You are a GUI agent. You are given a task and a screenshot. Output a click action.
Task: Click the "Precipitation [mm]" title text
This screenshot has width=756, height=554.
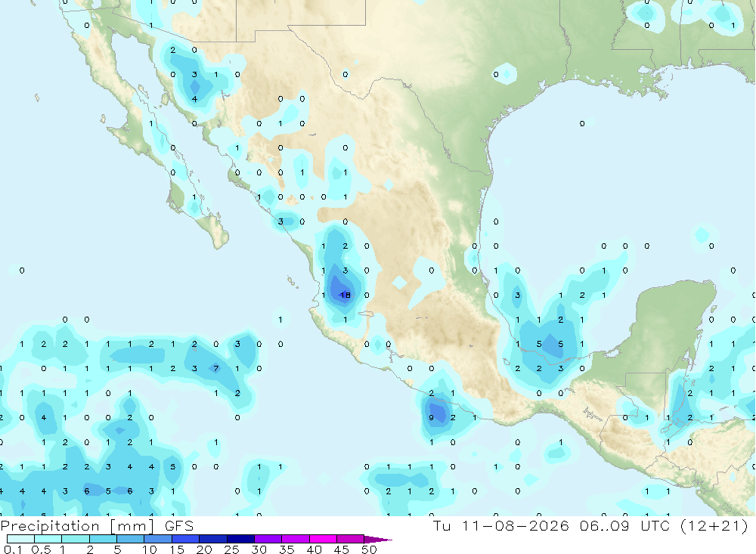pyautogui.click(x=77, y=526)
